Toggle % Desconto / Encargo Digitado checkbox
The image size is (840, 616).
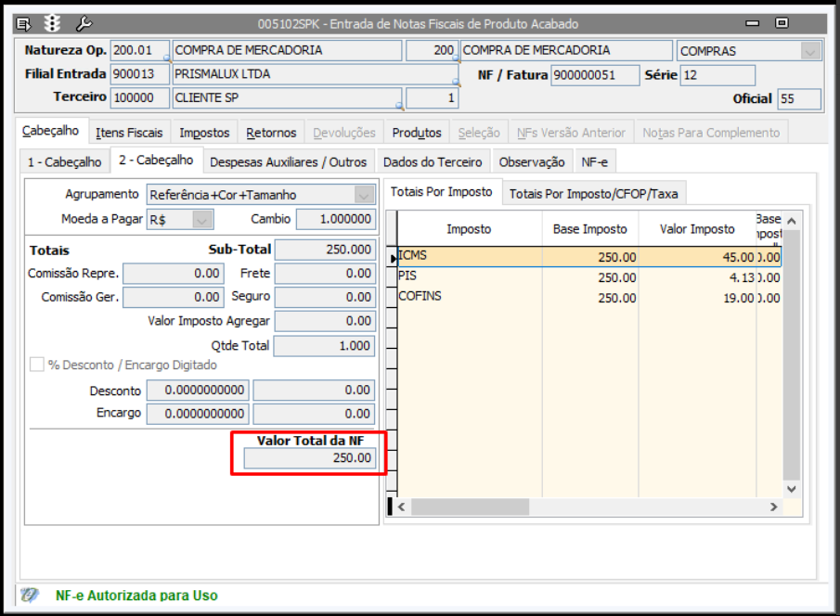[36, 365]
